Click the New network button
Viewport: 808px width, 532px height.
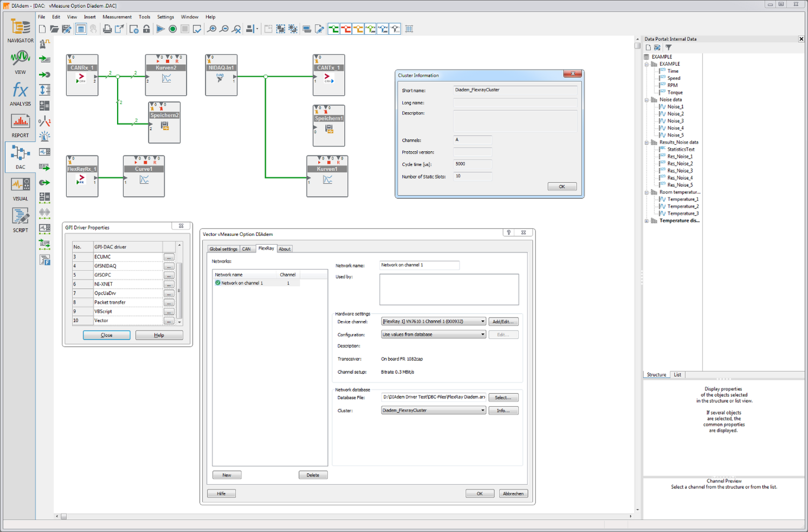point(227,475)
